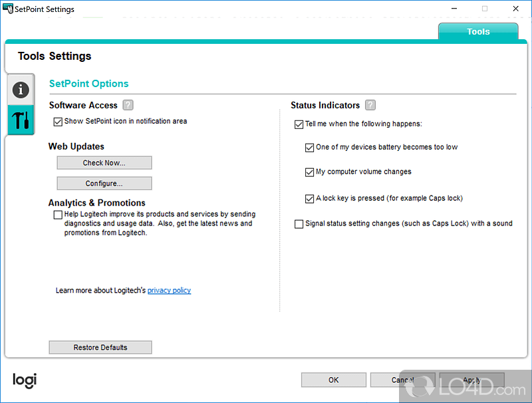Open Logitech's privacy policy link
532x403 pixels.
tap(169, 291)
